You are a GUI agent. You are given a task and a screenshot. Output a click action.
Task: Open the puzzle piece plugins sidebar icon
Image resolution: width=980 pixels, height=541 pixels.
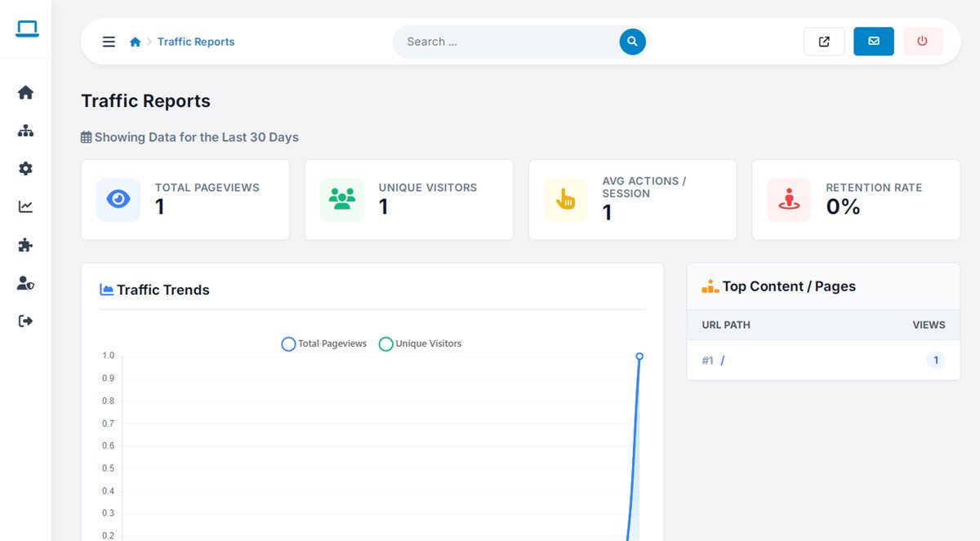point(26,245)
